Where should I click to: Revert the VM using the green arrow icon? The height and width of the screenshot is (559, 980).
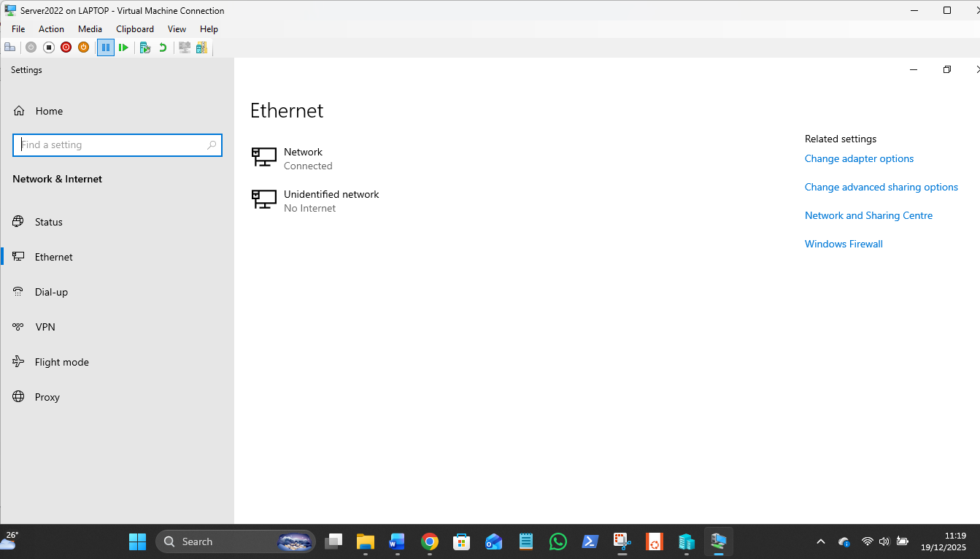[x=163, y=47]
